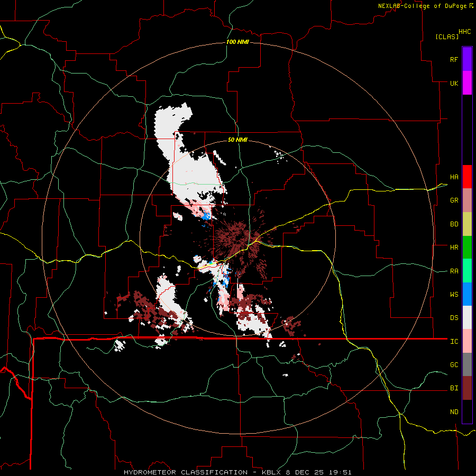Viewport: 476px width, 476px height.
Task: Click the dark green HR swatch
Action: pos(467,247)
